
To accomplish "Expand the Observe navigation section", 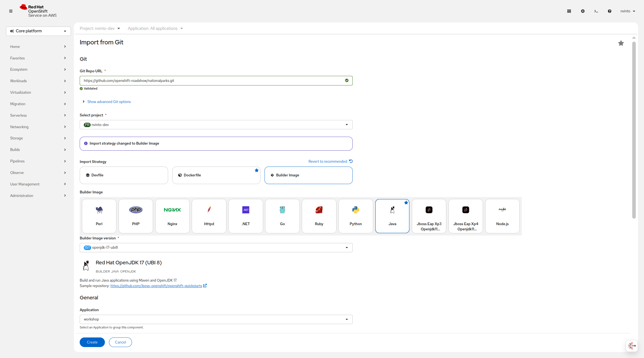I will click(x=38, y=173).
